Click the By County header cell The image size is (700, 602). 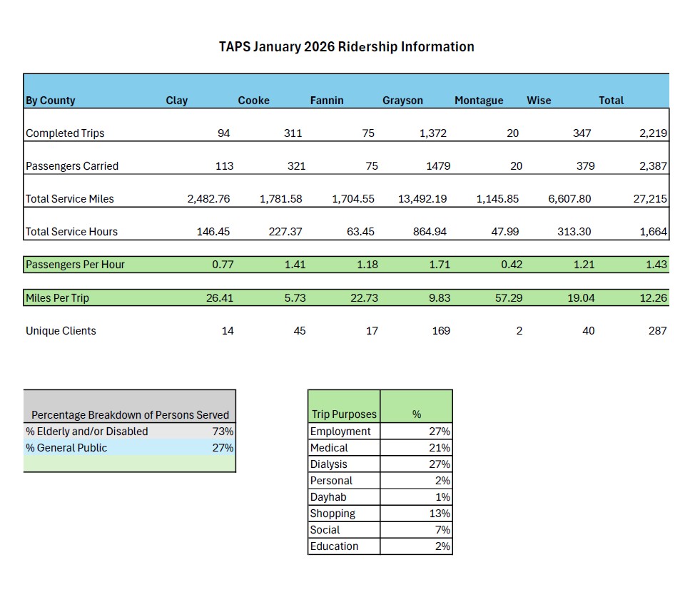[51, 101]
